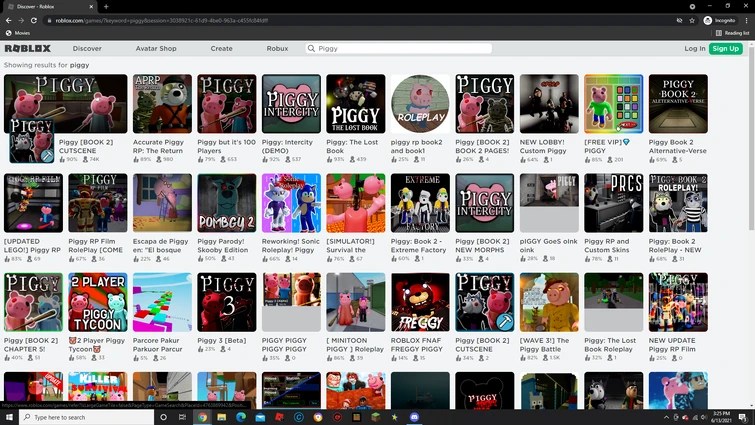The image size is (755, 425).
Task: Bookmark this page with the star icon
Action: pyautogui.click(x=692, y=21)
